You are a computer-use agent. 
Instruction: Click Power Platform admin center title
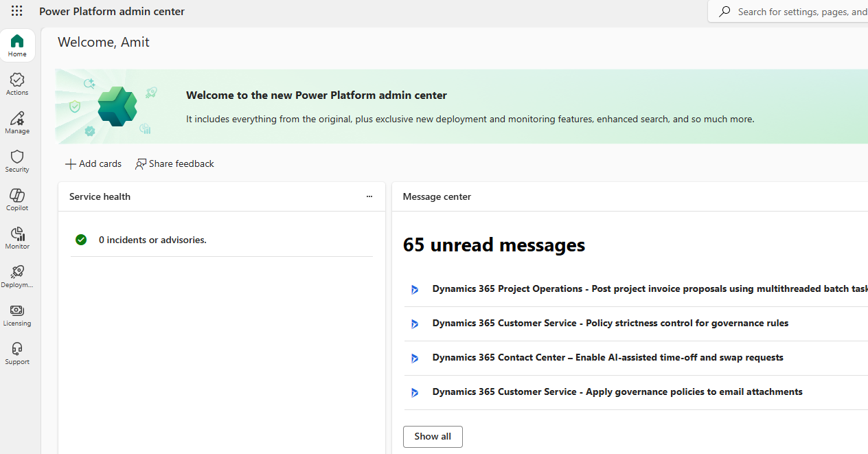(112, 11)
